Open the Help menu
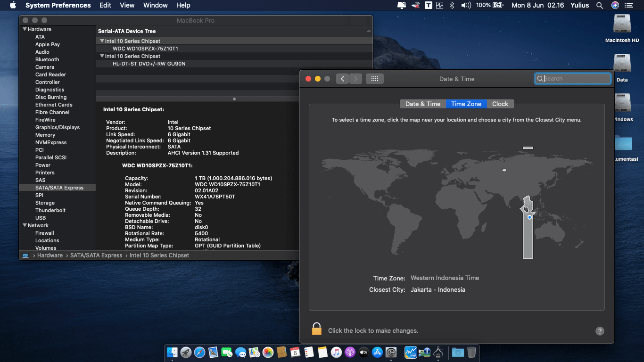Viewport: 644px width, 362px height. [x=183, y=5]
